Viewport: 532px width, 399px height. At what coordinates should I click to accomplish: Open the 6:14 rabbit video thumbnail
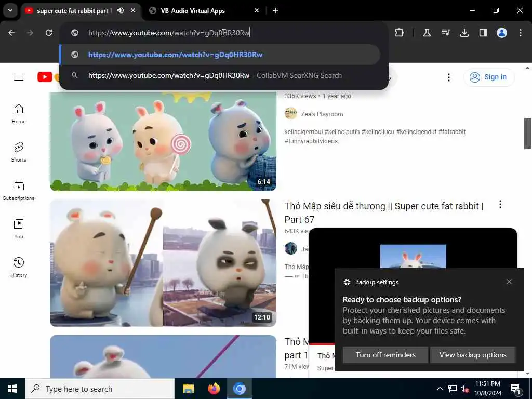coord(163,141)
